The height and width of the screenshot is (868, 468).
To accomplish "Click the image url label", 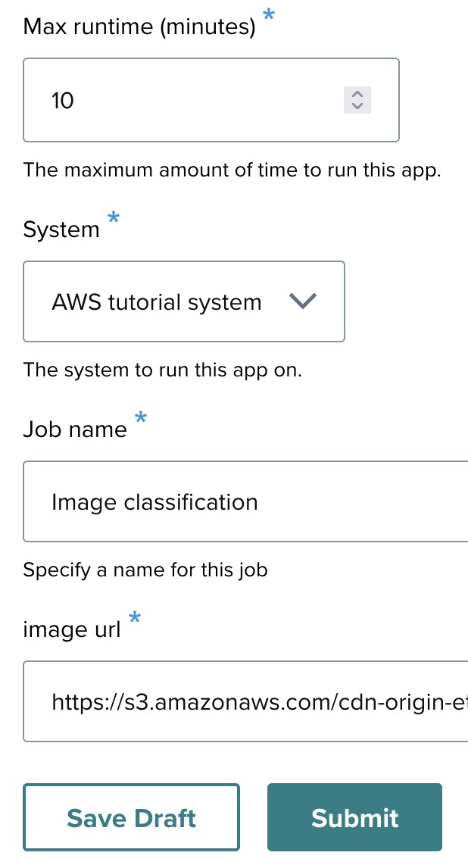I will (72, 630).
